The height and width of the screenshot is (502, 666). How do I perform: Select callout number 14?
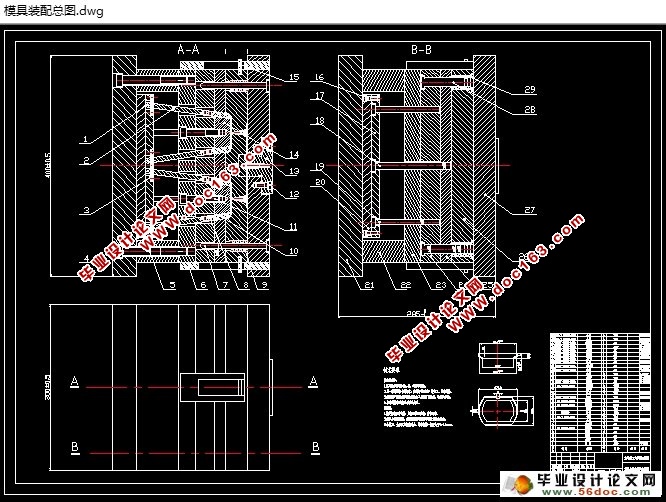(x=294, y=155)
